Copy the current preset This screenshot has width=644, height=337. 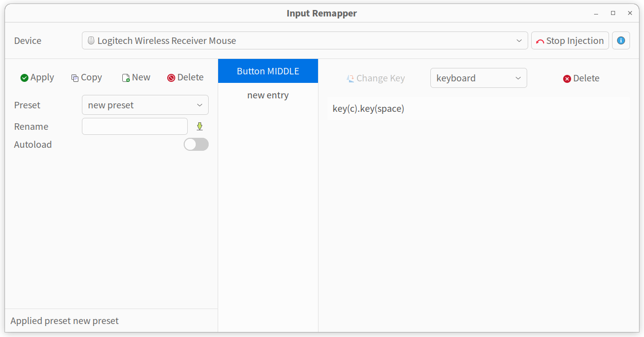pyautogui.click(x=86, y=77)
